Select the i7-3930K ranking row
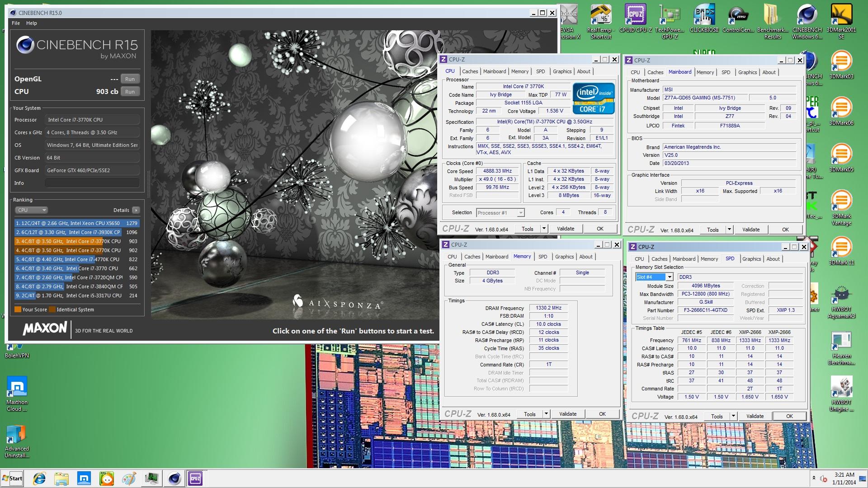The height and width of the screenshot is (488, 868). (x=76, y=232)
